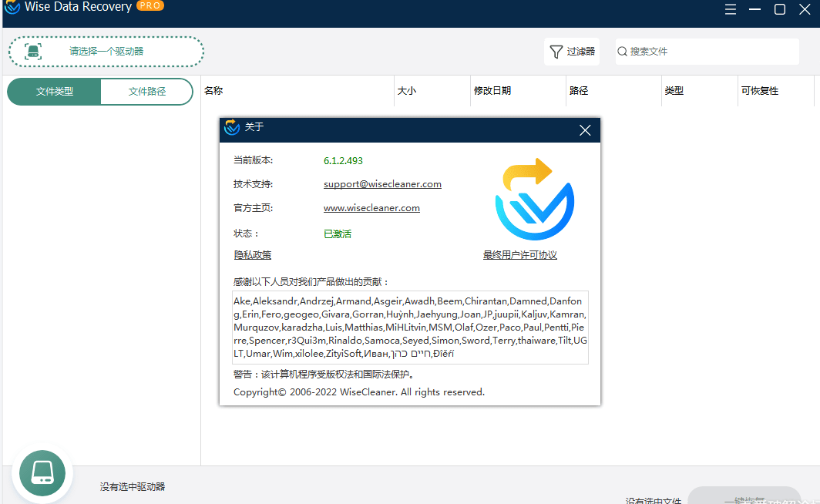Click the 当前版本 label

(x=253, y=160)
